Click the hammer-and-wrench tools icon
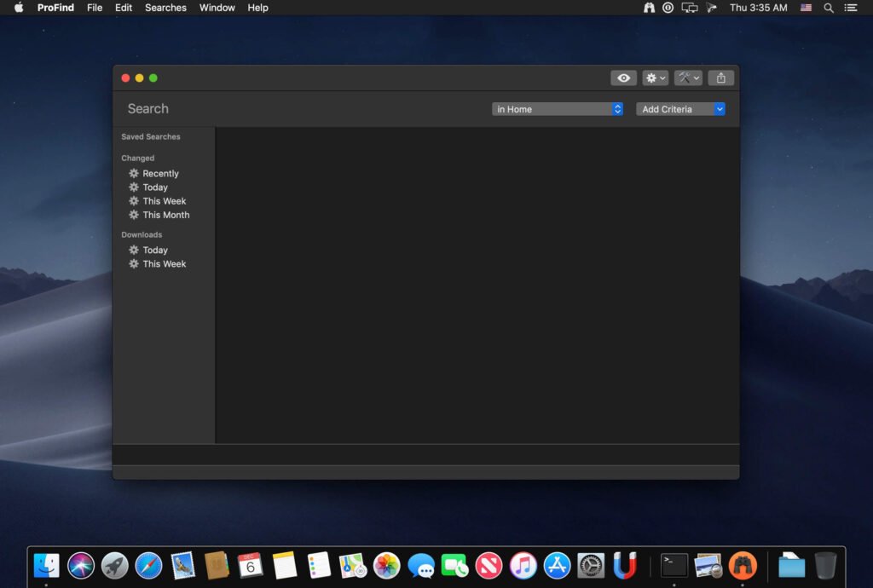 pyautogui.click(x=684, y=78)
